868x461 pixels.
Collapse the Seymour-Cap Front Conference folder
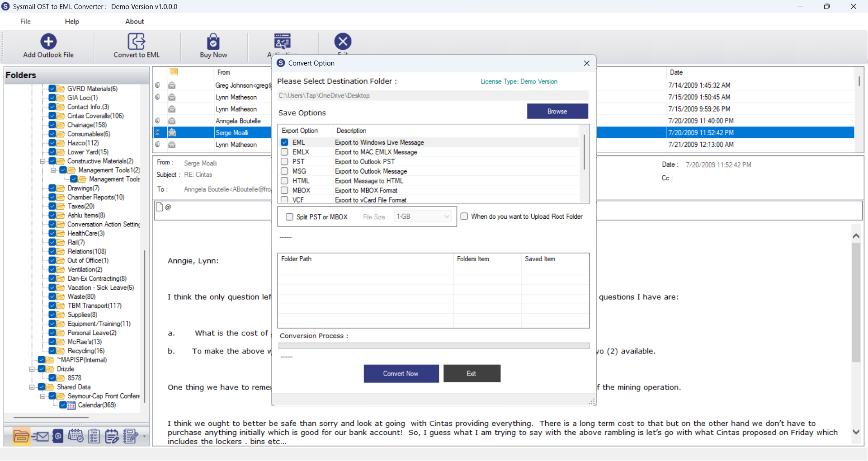pos(42,396)
